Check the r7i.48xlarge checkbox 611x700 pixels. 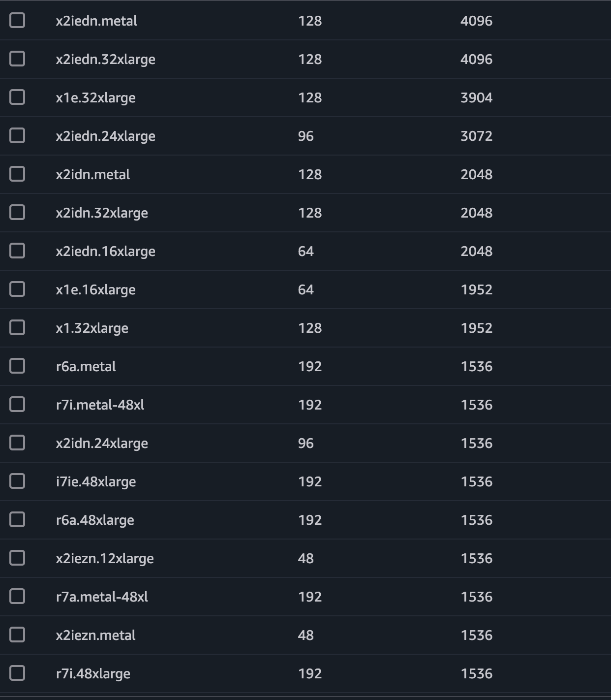tap(17, 673)
